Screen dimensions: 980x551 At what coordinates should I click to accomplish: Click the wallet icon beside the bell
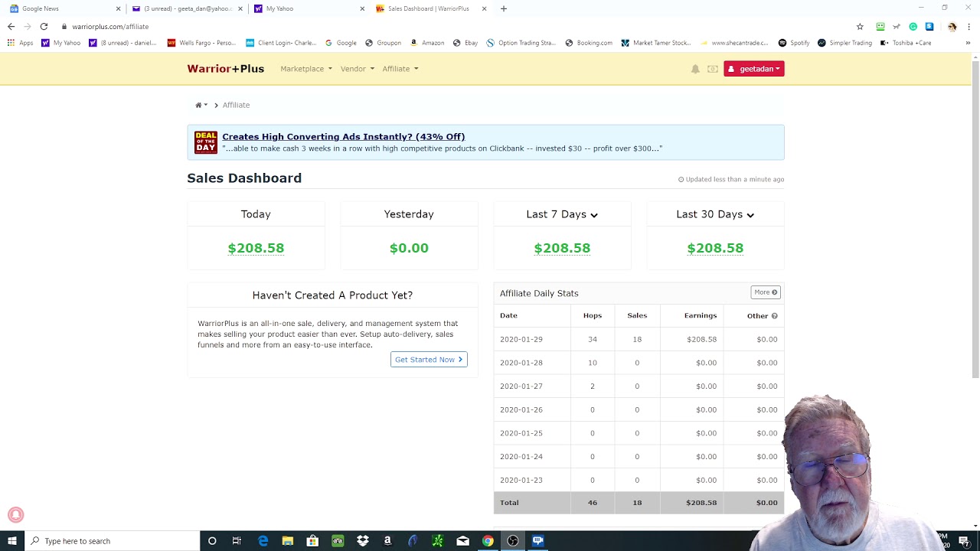click(713, 69)
